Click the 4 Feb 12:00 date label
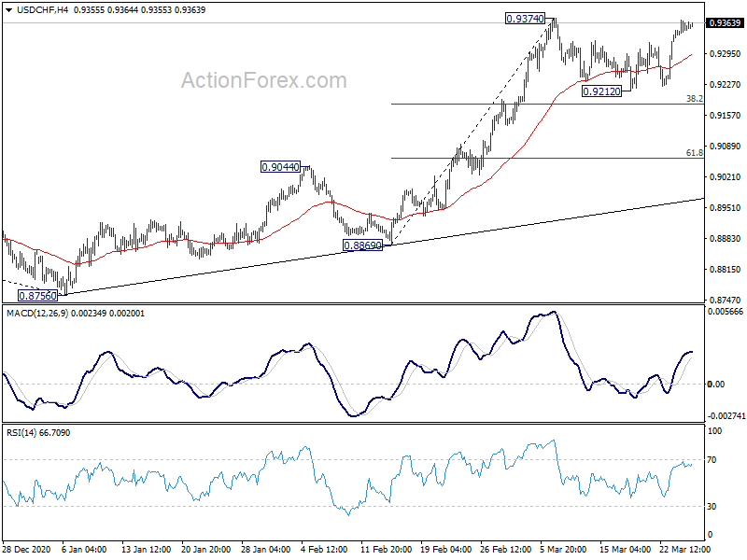This screenshot has width=747, height=560. pyautogui.click(x=324, y=549)
